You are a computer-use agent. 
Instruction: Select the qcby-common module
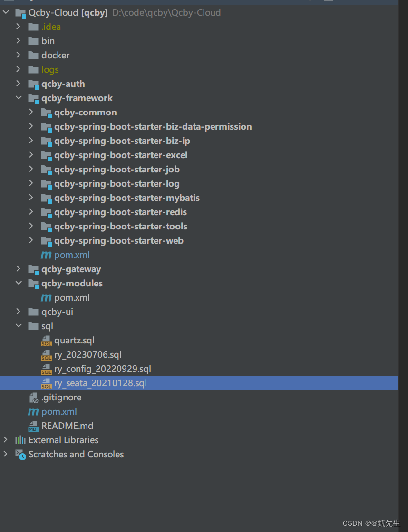tap(86, 112)
